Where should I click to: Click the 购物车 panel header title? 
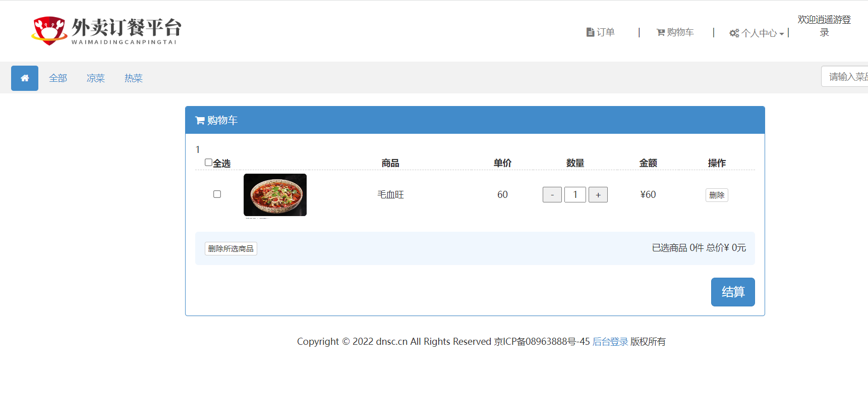coord(216,120)
